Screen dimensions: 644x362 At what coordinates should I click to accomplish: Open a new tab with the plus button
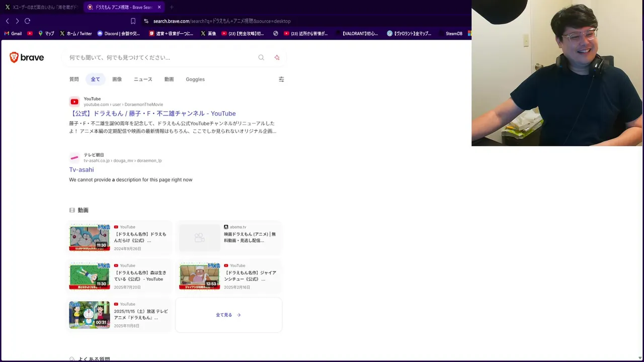coord(172,7)
